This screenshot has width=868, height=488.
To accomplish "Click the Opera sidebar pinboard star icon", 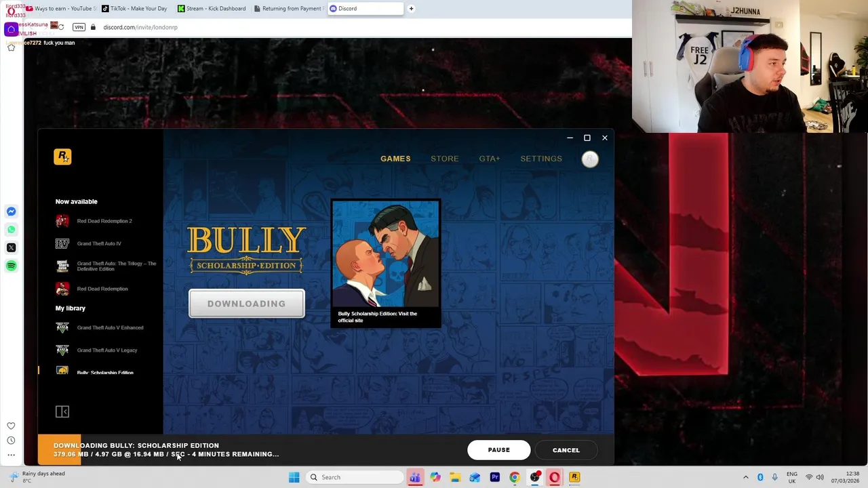I will coord(11,47).
